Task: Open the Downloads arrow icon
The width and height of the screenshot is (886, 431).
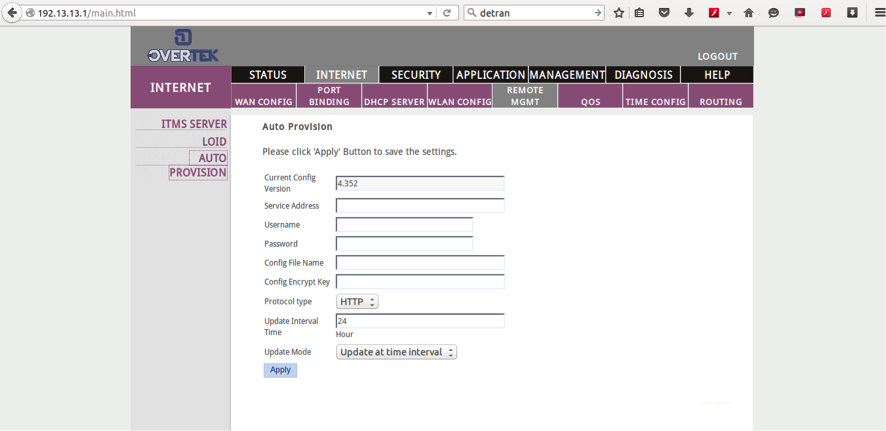Action: tap(689, 12)
